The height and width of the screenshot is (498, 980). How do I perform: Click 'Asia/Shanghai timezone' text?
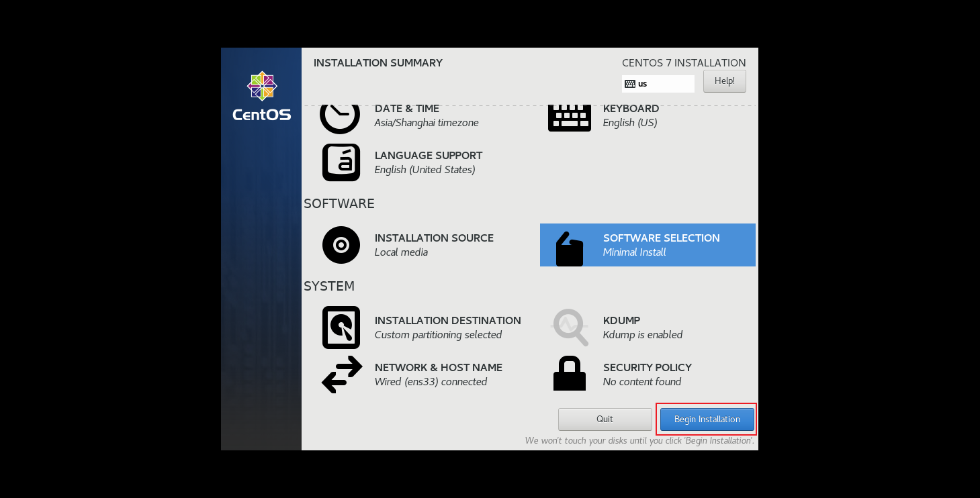pyautogui.click(x=427, y=123)
